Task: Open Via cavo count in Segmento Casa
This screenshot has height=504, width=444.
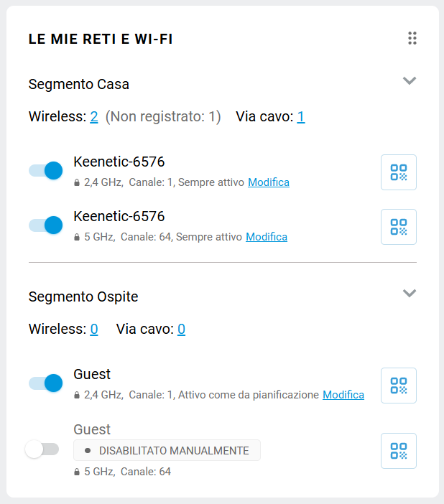Action: [x=301, y=116]
